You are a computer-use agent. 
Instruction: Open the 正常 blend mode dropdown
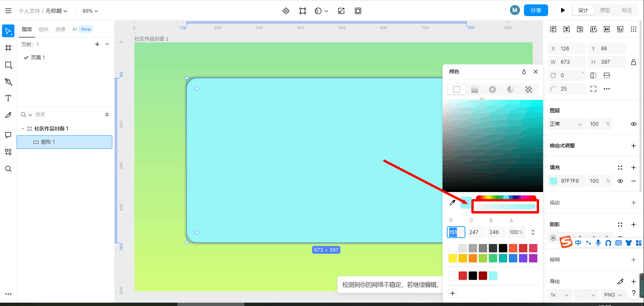[x=567, y=124]
